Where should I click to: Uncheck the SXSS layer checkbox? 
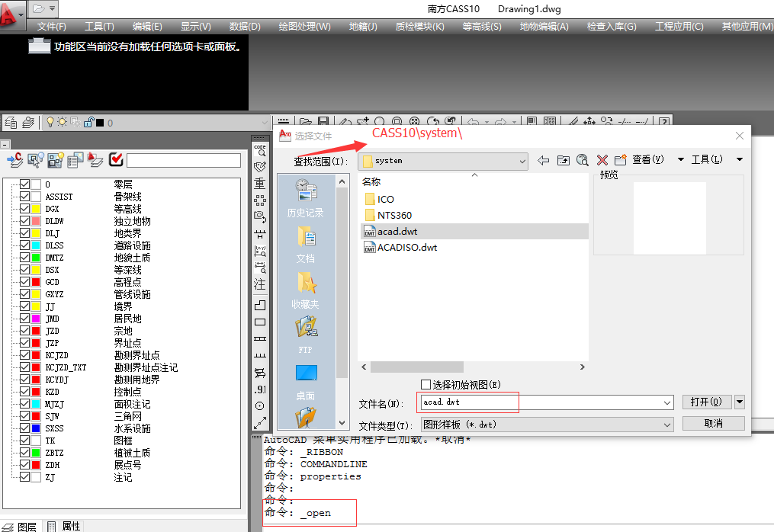[x=24, y=428]
